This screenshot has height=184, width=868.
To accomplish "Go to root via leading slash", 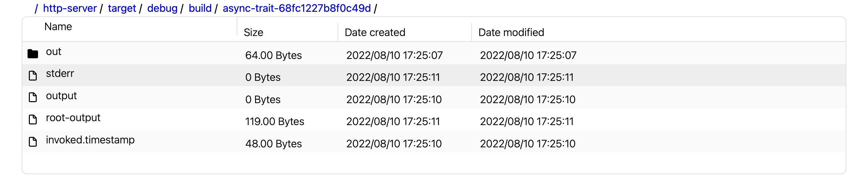I will (x=36, y=8).
